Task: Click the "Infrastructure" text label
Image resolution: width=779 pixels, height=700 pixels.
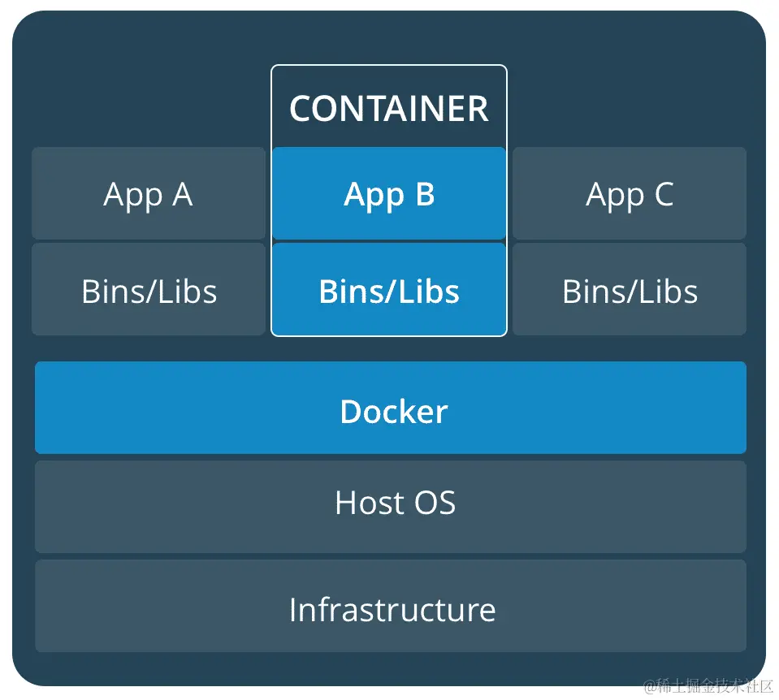Action: click(x=392, y=610)
